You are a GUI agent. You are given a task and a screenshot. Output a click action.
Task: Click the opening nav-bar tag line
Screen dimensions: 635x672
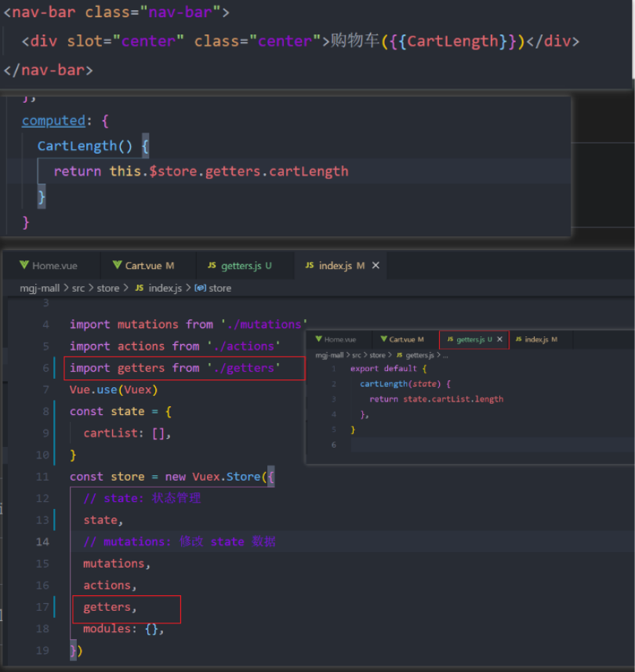[x=117, y=12]
